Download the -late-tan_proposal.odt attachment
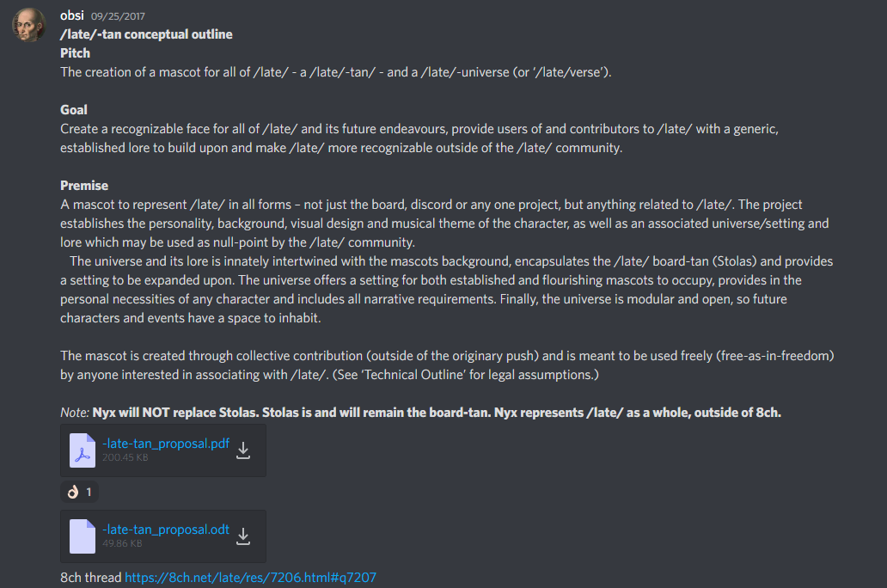 (243, 536)
